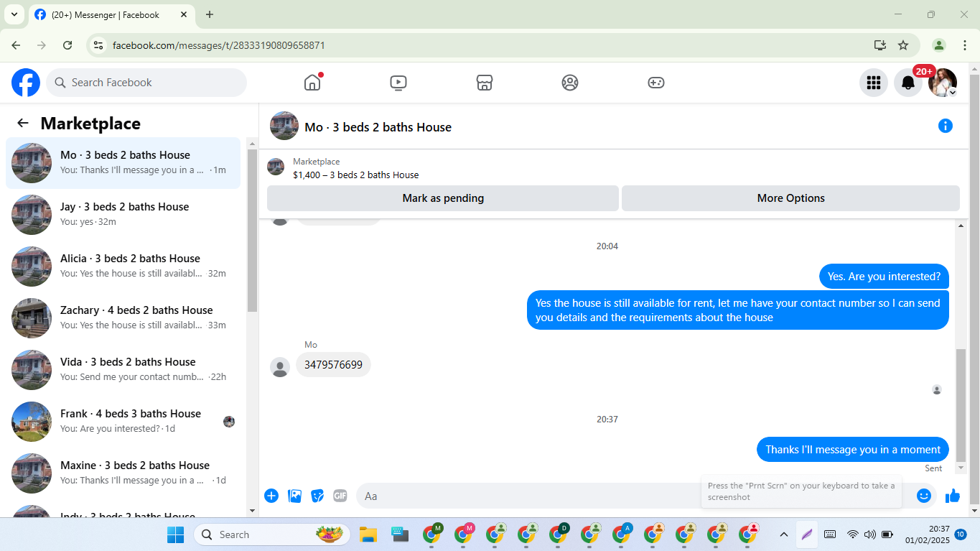The width and height of the screenshot is (980, 551).
Task: Open Vida's 3 beds 2 baths conversation
Action: pyautogui.click(x=123, y=370)
